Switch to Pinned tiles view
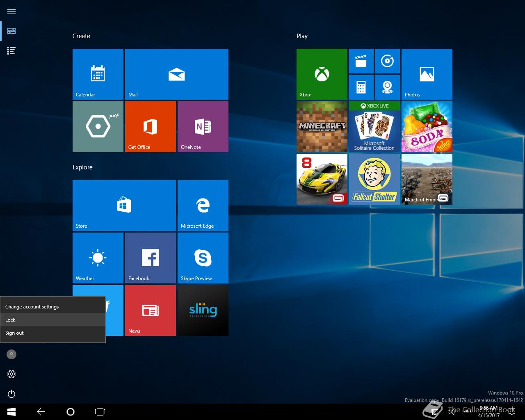 pyautogui.click(x=11, y=31)
